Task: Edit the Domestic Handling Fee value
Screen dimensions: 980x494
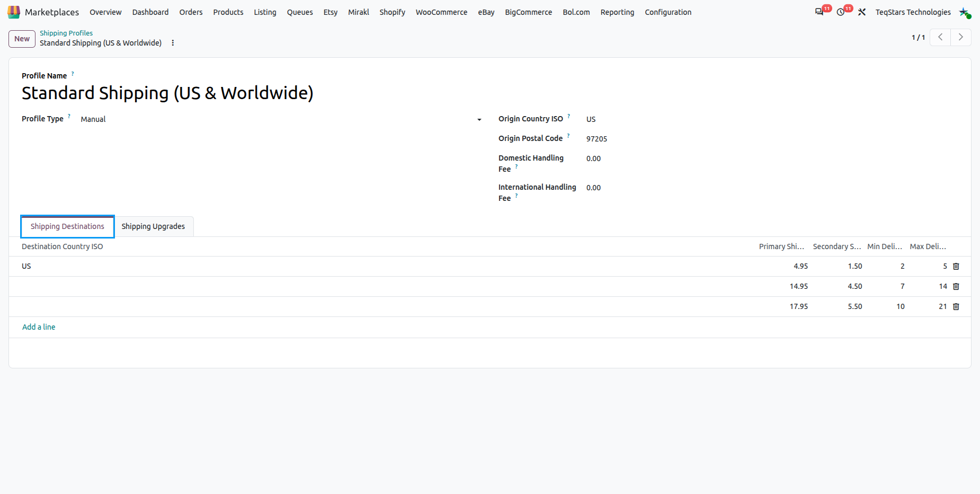Action: click(772, 158)
